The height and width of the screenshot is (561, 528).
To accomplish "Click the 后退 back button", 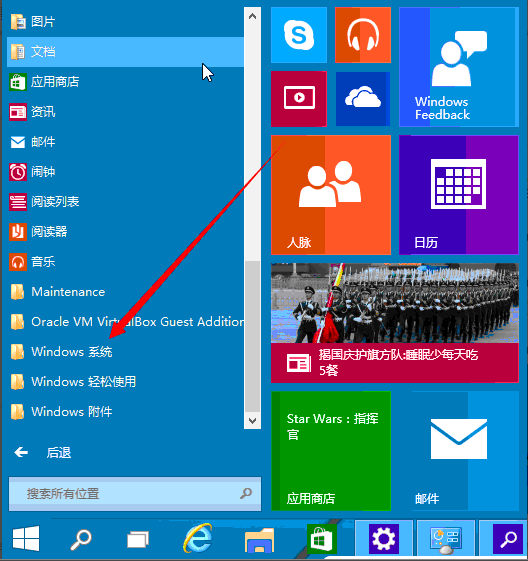I will tap(43, 453).
